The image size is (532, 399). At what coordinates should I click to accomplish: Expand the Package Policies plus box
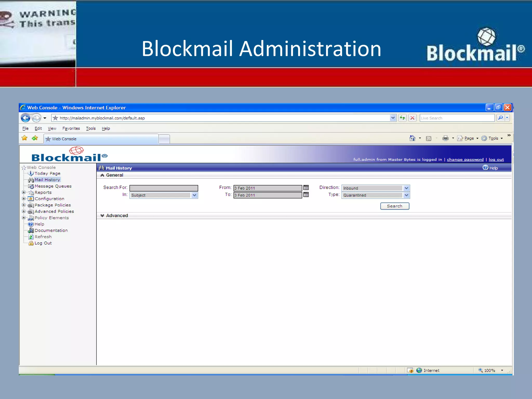pyautogui.click(x=24, y=205)
